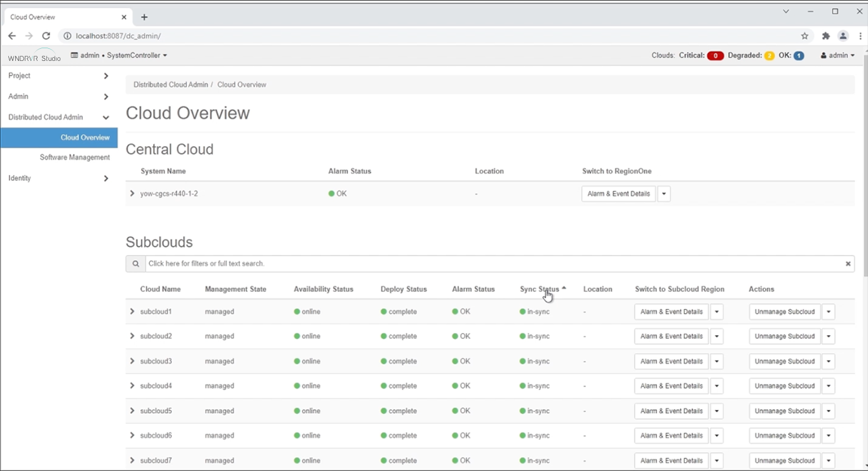Click the site info icon in address bar
Viewport: 868px width, 471px height.
(67, 36)
